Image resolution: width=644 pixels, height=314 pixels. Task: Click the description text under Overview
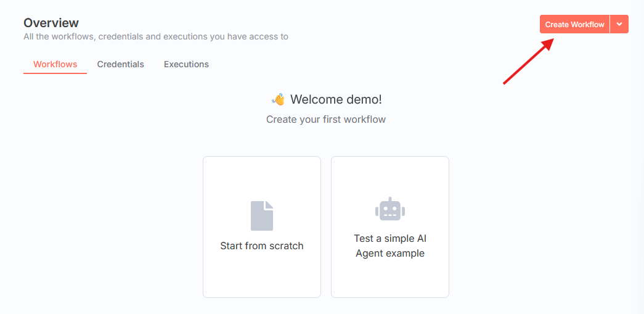[156, 36]
